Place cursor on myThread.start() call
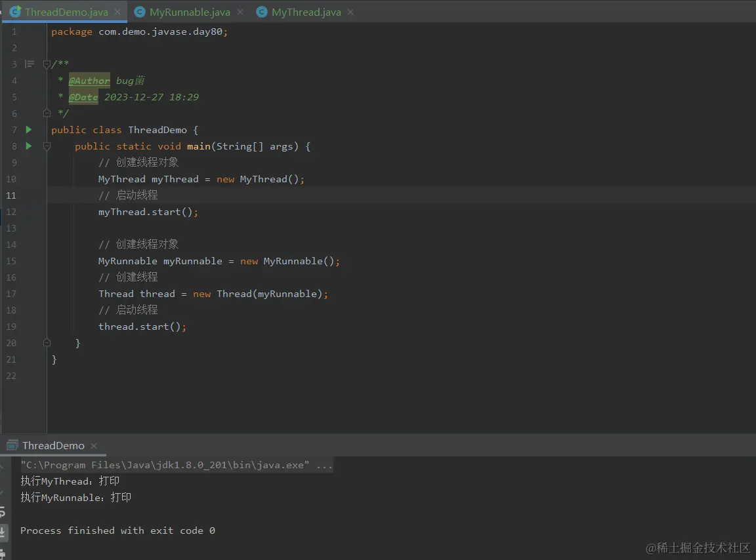Screen dimensions: 756x560 [148, 212]
